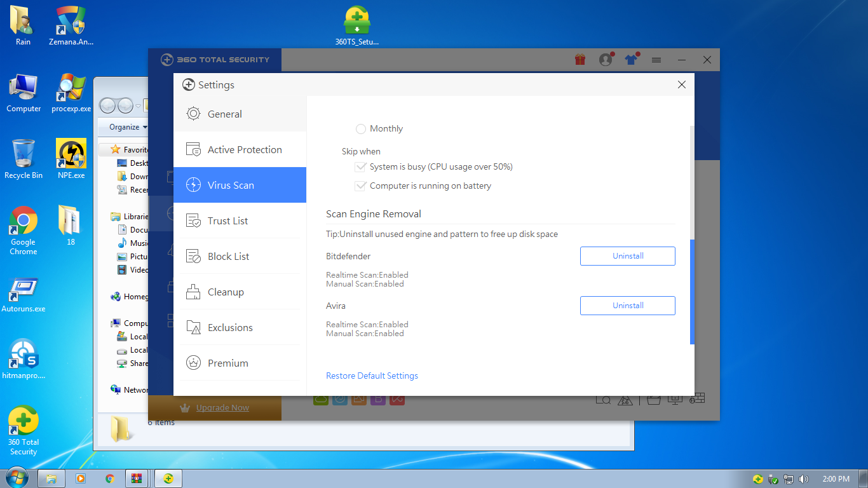Image resolution: width=868 pixels, height=488 pixels.
Task: Toggle Computer is running on battery checkbox
Action: 361,186
